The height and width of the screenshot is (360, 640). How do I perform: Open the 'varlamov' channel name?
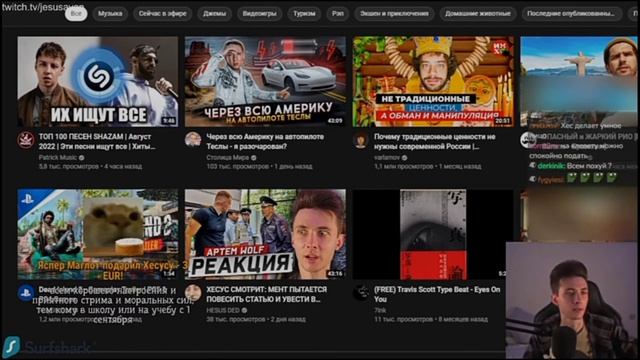coord(387,157)
